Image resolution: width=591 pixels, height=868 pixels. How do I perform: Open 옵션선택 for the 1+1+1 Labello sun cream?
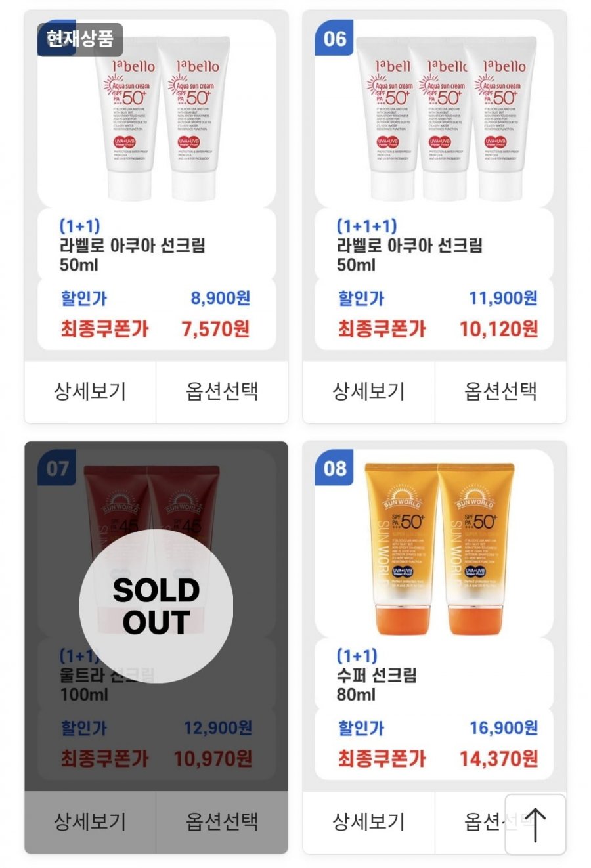pos(500,392)
